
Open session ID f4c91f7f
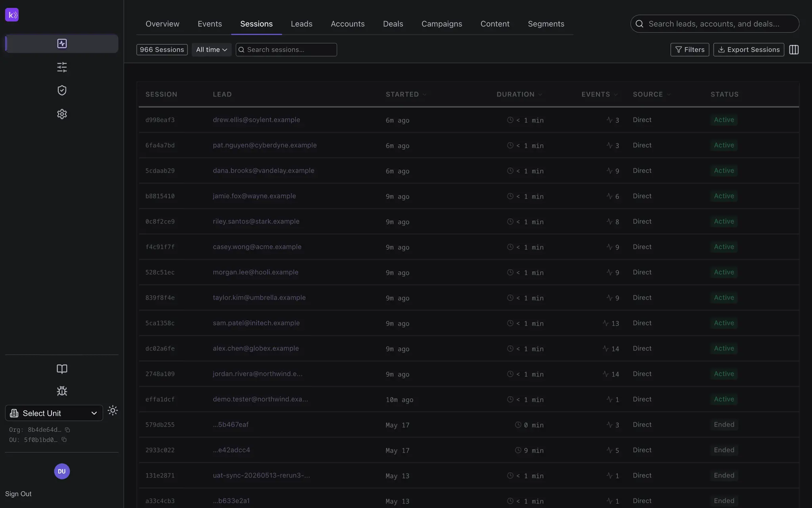click(x=160, y=247)
